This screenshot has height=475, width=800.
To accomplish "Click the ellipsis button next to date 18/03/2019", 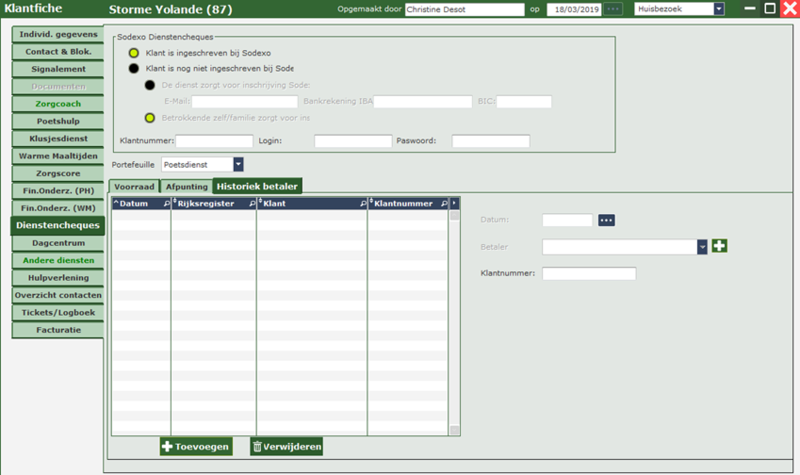I will coord(613,9).
